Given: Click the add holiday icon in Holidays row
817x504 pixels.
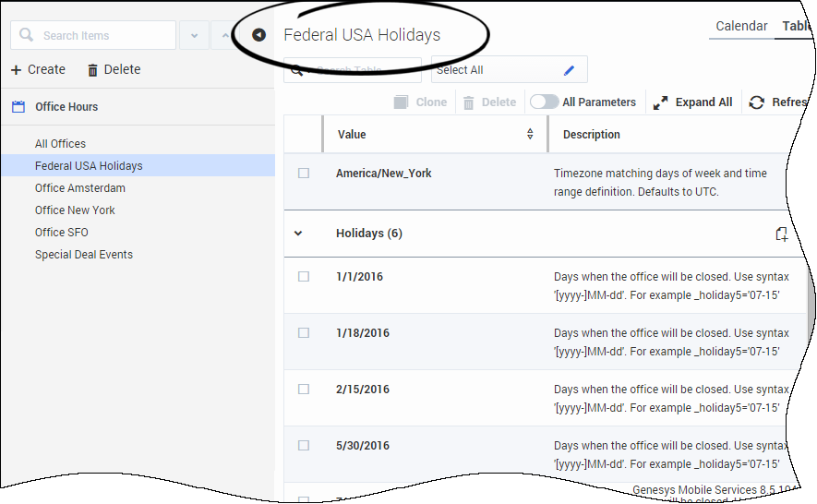Looking at the screenshot, I should coord(781,234).
